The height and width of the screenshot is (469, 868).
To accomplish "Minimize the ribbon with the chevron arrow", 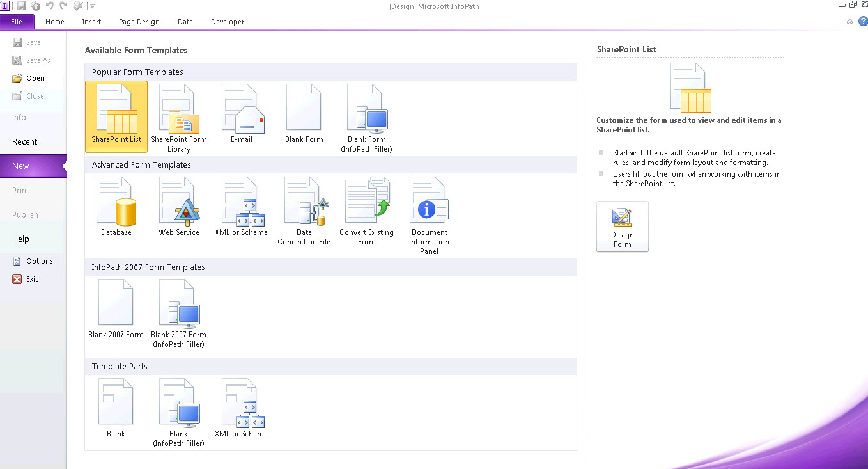I will point(849,21).
